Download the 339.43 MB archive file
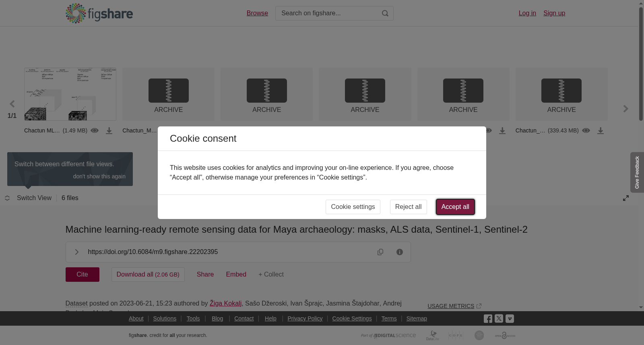 click(601, 130)
